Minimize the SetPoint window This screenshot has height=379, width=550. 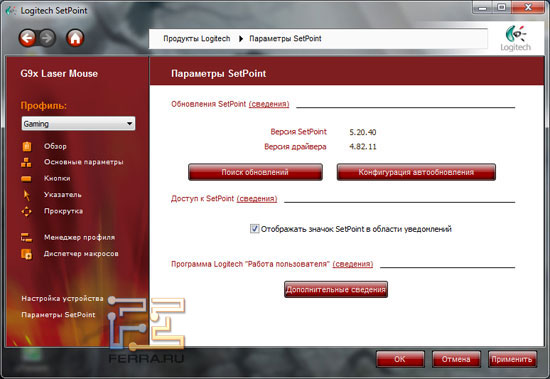click(483, 7)
